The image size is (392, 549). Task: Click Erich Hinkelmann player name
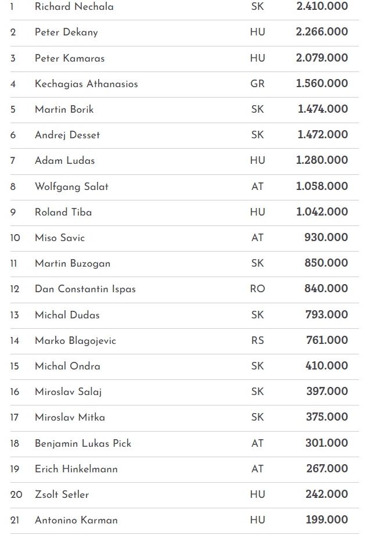pyautogui.click(x=76, y=469)
